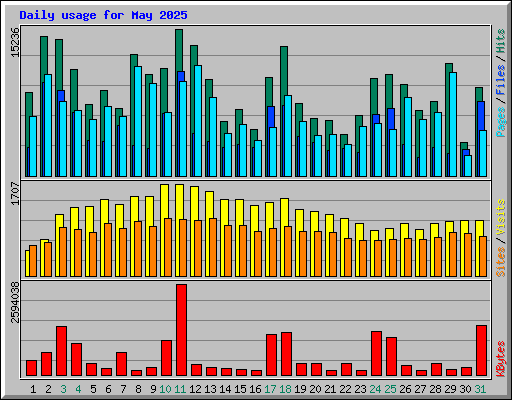
Task: Click the red KBytes bar for day 4
Action: click(x=77, y=360)
